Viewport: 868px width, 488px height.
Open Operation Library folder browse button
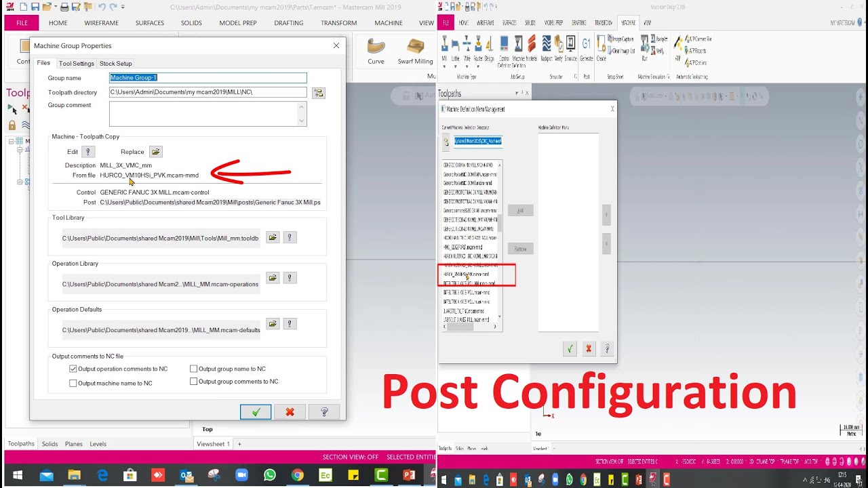pyautogui.click(x=273, y=278)
